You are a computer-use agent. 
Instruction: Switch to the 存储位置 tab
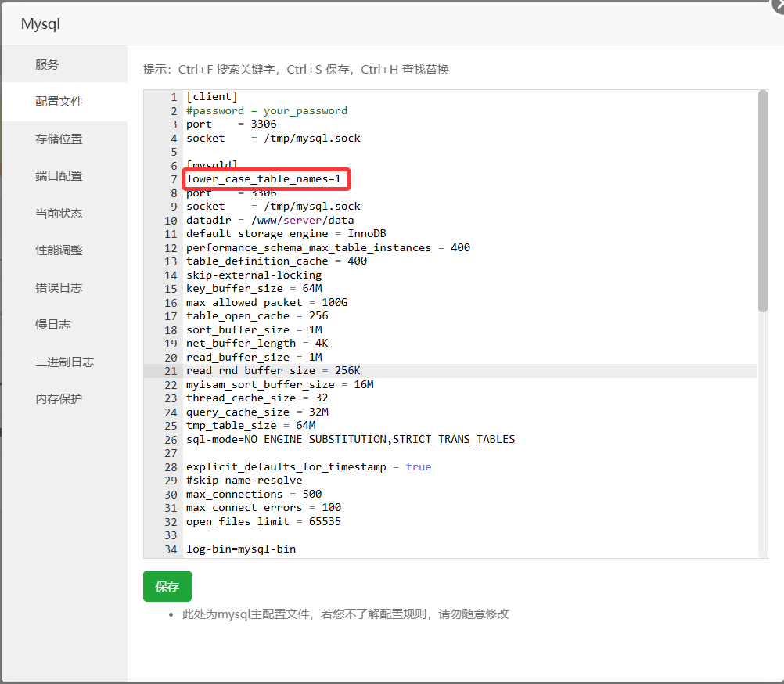coord(59,139)
